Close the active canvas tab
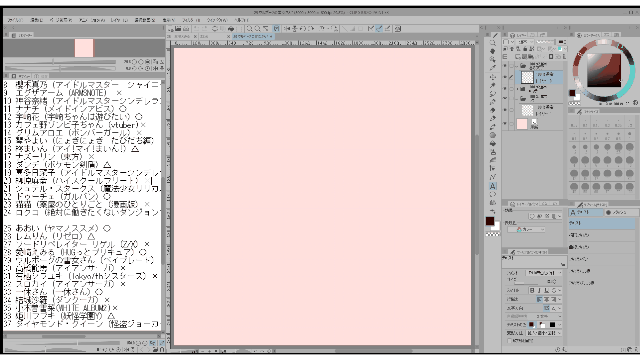 tap(271, 36)
